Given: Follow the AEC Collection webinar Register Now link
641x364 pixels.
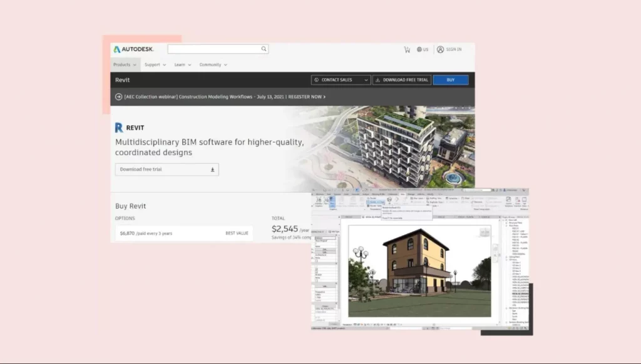Looking at the screenshot, I should tap(307, 97).
